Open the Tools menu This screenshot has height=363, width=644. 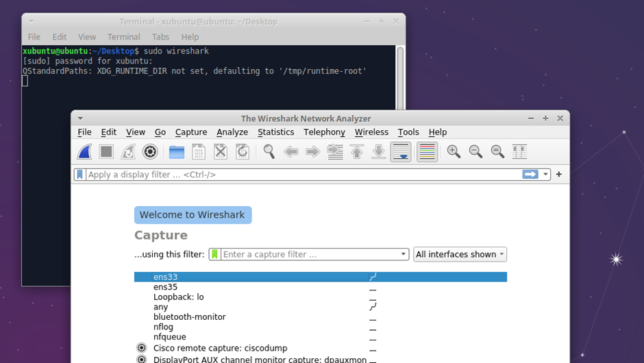(x=408, y=132)
